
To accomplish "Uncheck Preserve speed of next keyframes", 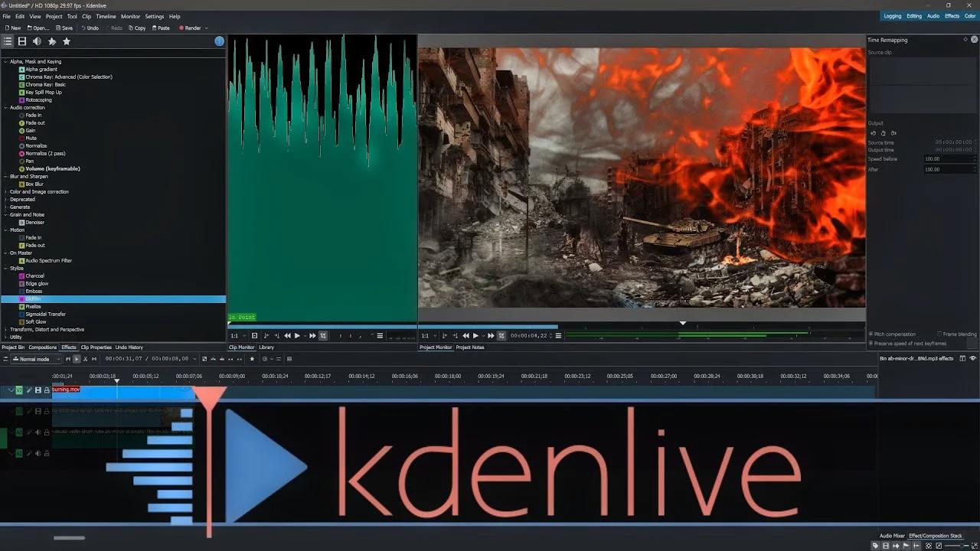I will [x=871, y=343].
